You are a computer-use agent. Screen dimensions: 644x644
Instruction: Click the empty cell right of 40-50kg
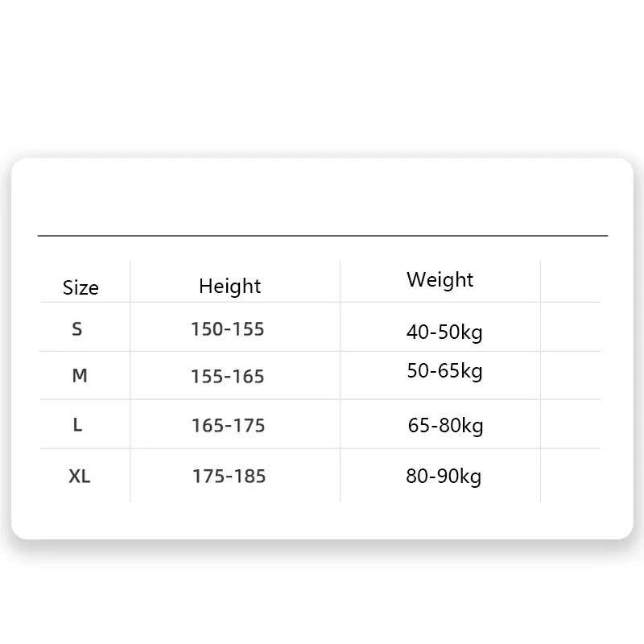pos(570,327)
